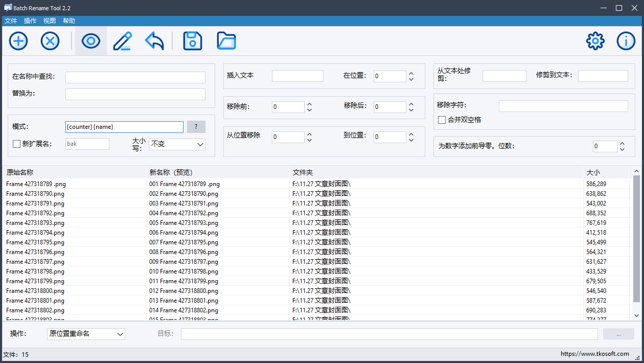Sort by the 文件夹 column header
The image size is (644, 363).
point(436,172)
